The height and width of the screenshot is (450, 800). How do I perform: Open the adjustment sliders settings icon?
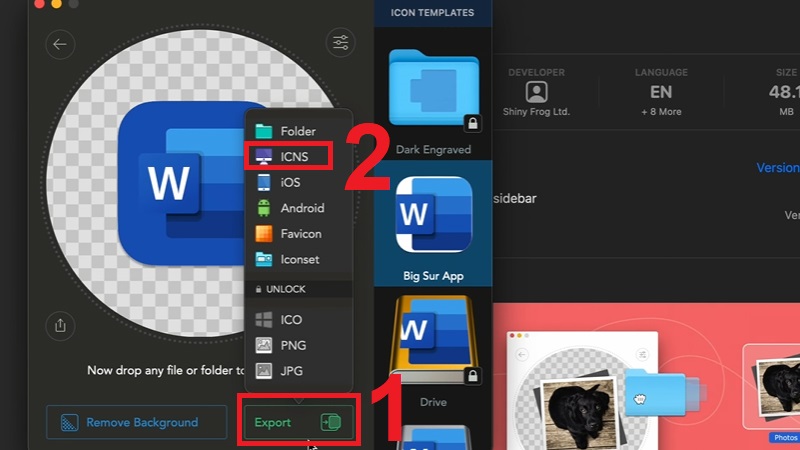point(340,42)
